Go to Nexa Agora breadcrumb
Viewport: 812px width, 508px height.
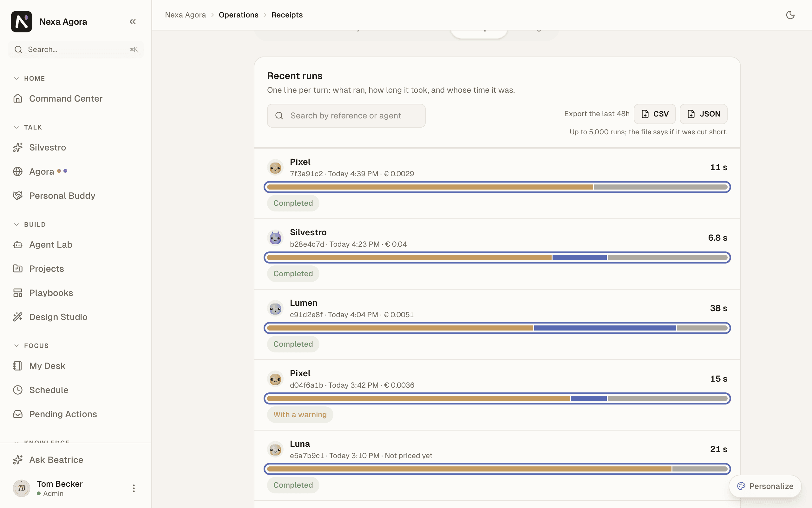[x=185, y=15]
